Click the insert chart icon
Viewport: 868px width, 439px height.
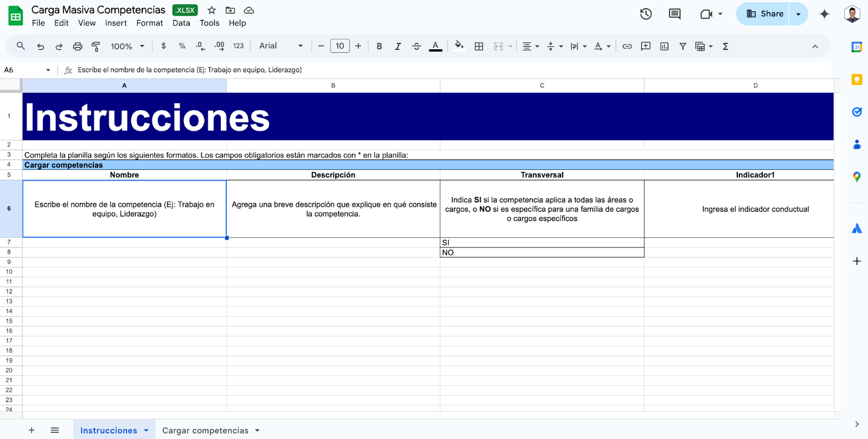click(x=664, y=46)
